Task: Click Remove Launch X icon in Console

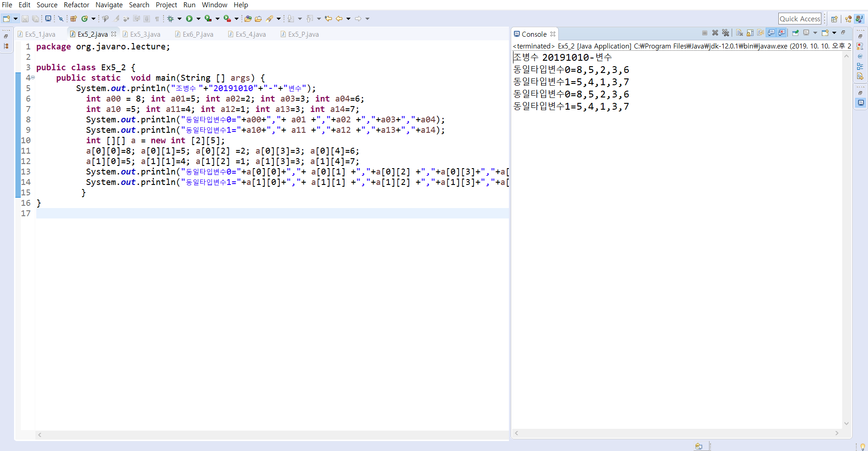Action: [715, 33]
